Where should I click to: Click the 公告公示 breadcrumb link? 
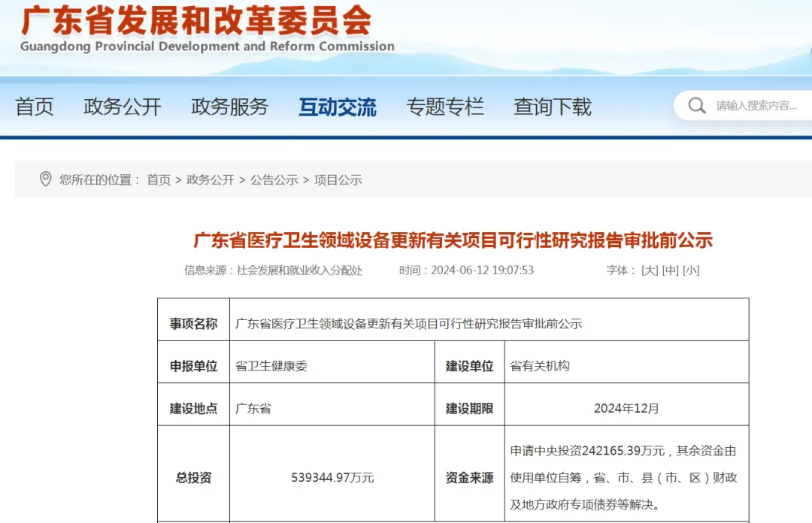point(273,180)
